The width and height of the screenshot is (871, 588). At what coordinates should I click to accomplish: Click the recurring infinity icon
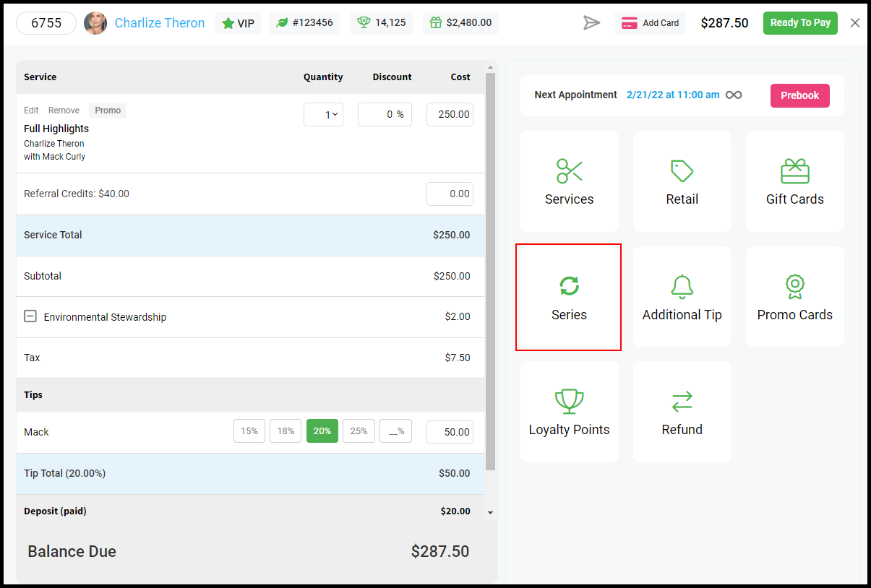(734, 95)
